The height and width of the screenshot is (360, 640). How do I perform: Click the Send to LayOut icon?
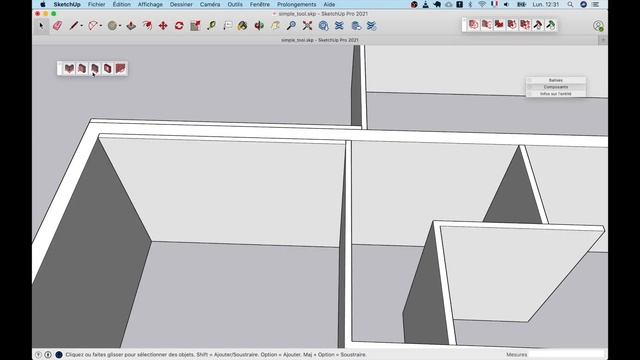coord(356,26)
